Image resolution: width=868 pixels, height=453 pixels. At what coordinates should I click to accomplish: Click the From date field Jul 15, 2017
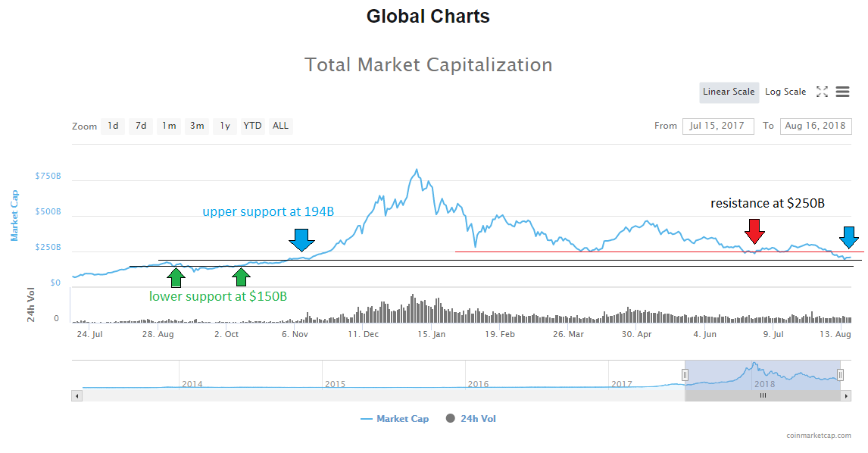tap(717, 126)
